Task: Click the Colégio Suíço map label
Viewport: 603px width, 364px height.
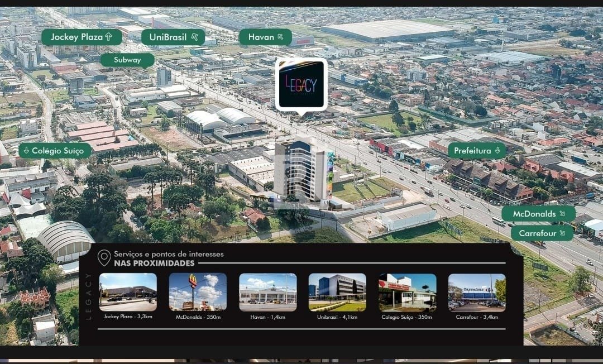Action: pos(55,151)
